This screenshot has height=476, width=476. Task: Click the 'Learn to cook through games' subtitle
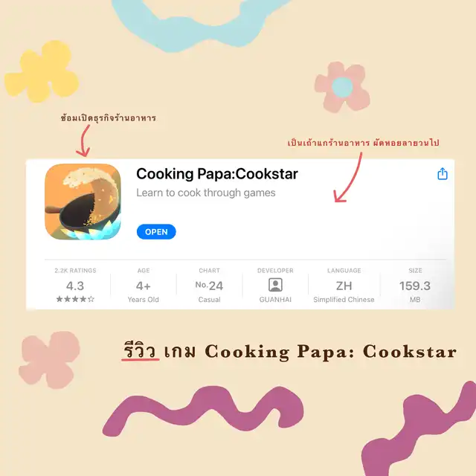206,193
